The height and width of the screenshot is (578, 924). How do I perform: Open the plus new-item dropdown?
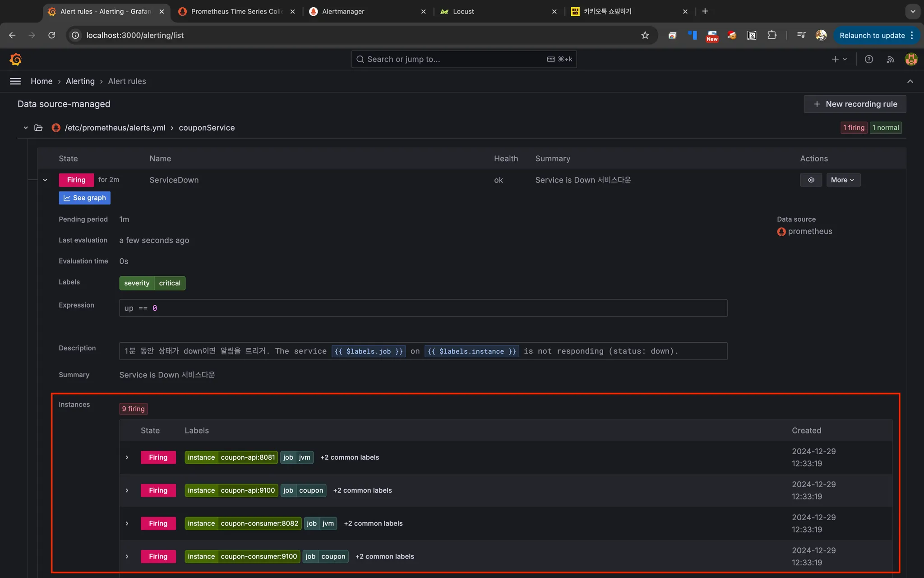[839, 59]
